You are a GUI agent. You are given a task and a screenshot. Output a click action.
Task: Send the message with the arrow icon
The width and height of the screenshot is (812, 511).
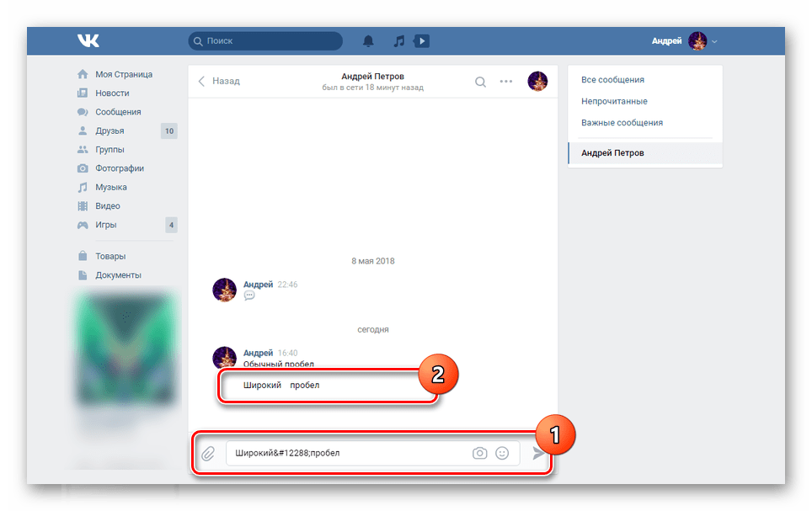540,453
